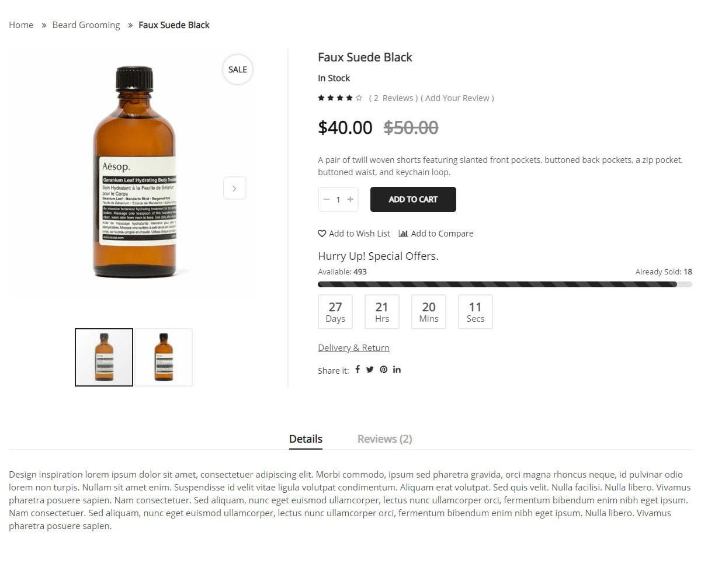
Task: Share product on Pinterest
Action: (384, 370)
